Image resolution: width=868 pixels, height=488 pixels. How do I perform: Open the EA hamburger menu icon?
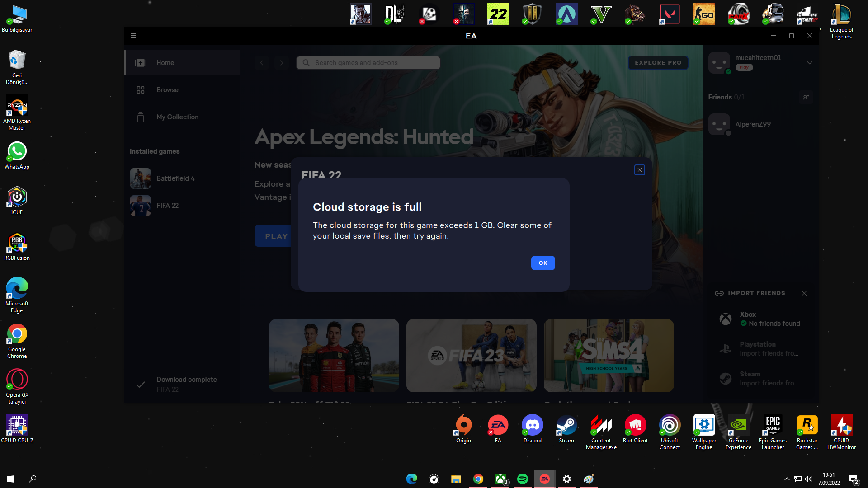[x=133, y=36]
